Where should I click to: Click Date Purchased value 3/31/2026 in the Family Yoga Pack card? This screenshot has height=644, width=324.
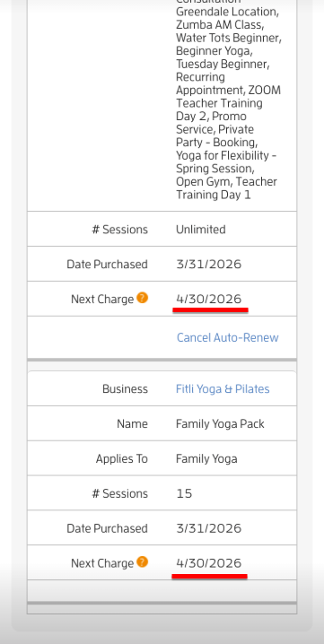pyautogui.click(x=208, y=528)
